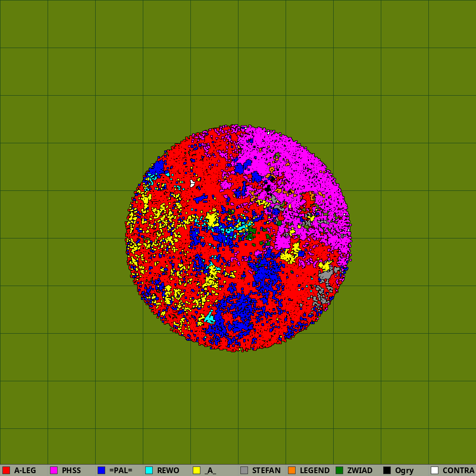This screenshot has height=476, width=476.
Task: Click the red A-LEG legend swatch
Action: pyautogui.click(x=6, y=470)
